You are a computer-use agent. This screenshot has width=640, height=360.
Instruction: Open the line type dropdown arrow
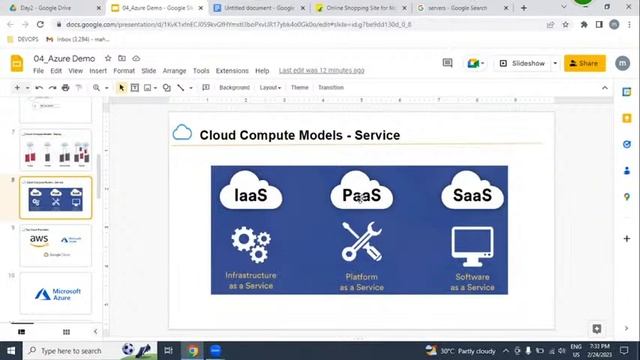tap(191, 88)
